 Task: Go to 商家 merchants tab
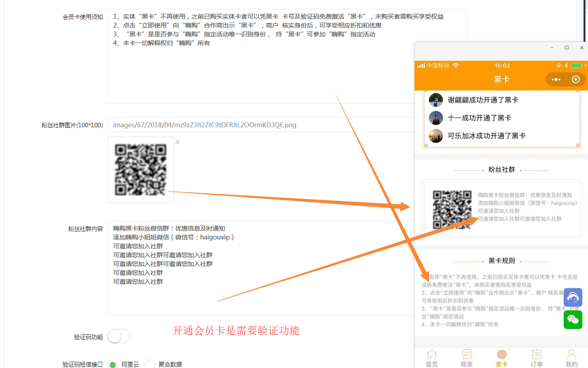pyautogui.click(x=467, y=358)
